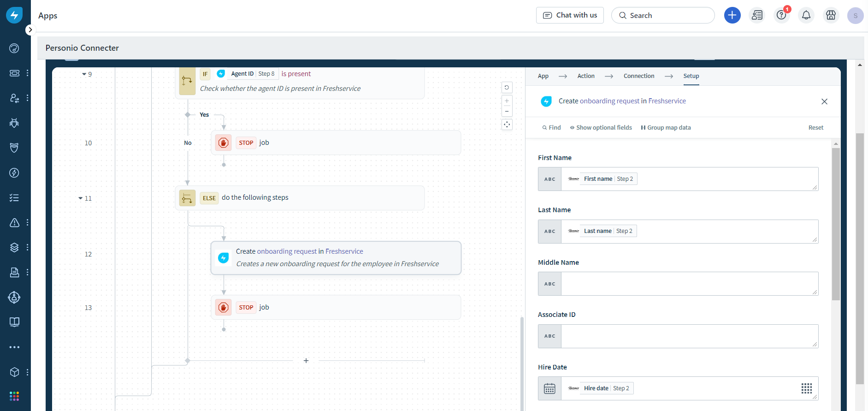Open the user avatar menu

tap(856, 16)
